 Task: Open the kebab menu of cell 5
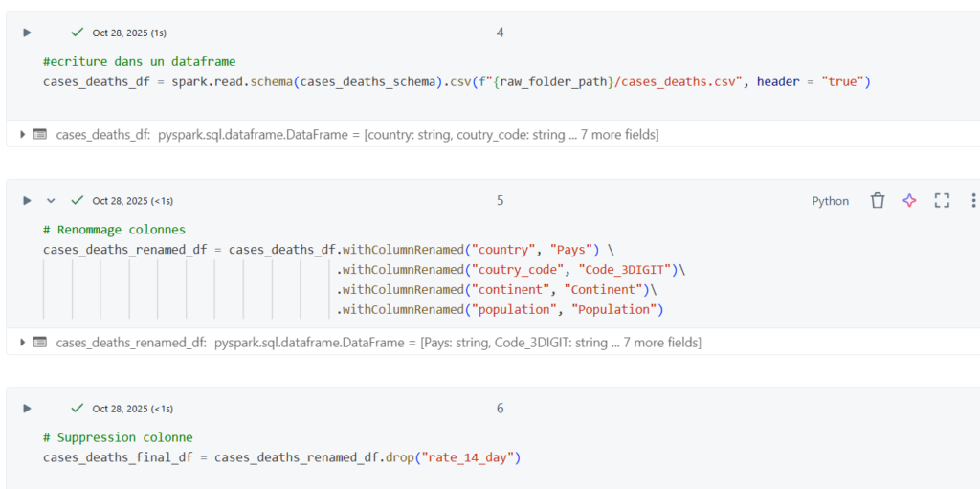point(972,201)
